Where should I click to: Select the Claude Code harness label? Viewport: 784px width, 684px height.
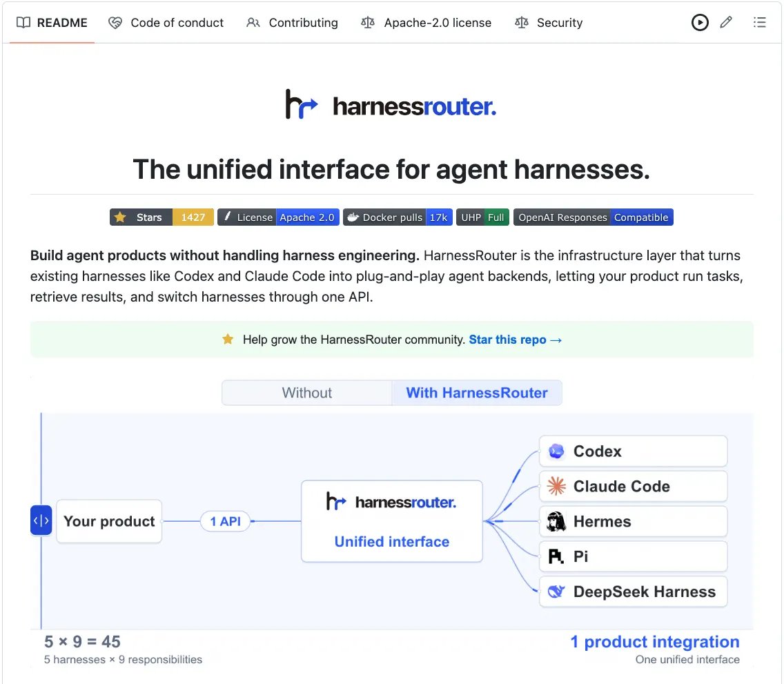(x=622, y=486)
